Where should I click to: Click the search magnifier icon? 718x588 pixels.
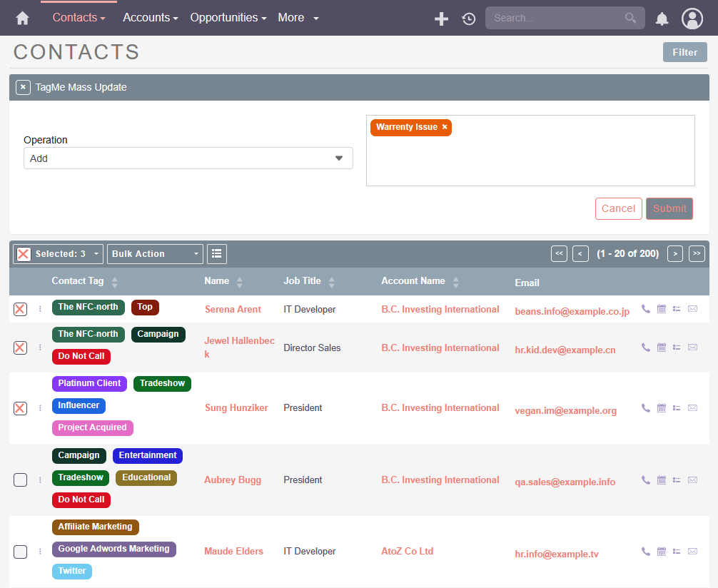[x=630, y=18]
